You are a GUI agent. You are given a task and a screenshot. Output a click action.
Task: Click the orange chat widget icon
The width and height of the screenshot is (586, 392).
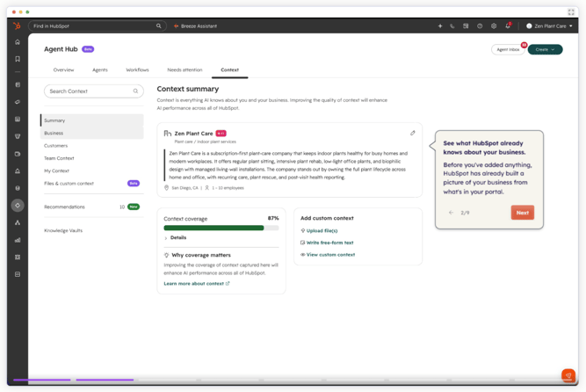568,375
